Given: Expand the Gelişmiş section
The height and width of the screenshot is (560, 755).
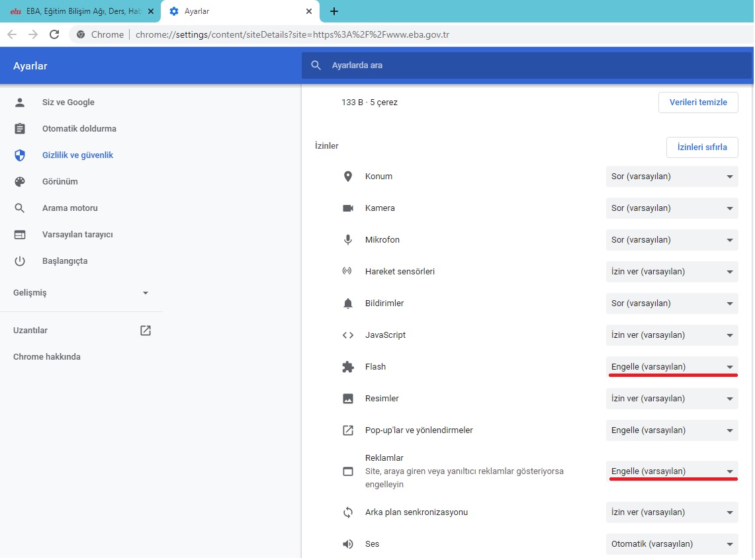Looking at the screenshot, I should click(x=81, y=293).
